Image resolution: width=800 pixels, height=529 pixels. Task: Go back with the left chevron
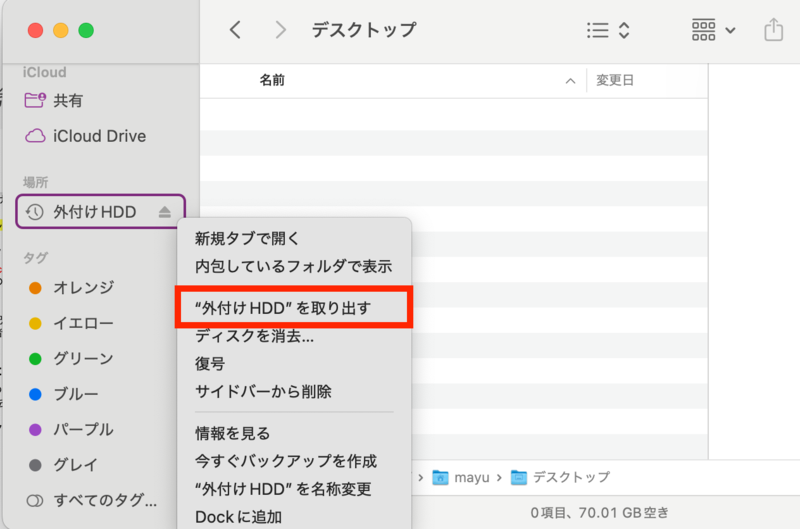(235, 30)
